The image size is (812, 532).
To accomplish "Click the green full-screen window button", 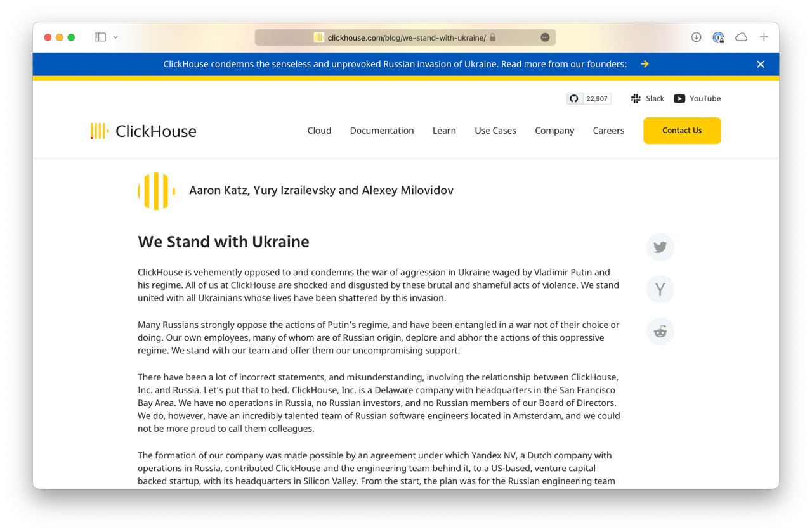I will (71, 37).
